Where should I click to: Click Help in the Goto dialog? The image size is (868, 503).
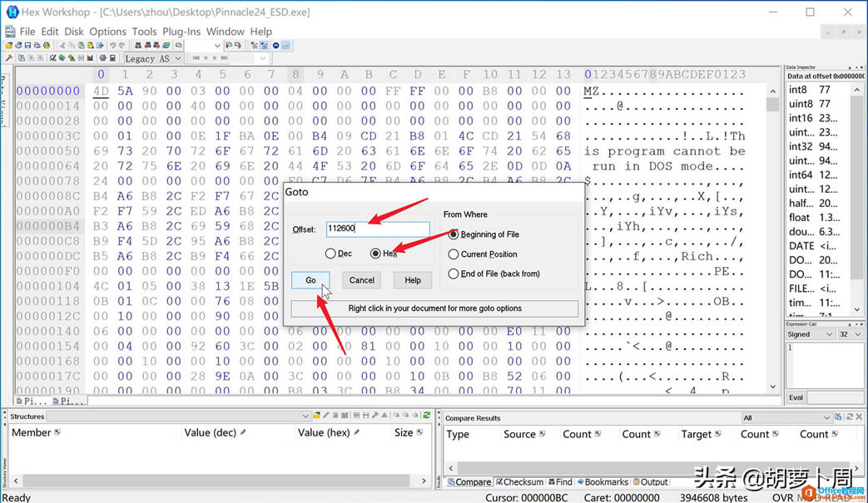(413, 280)
